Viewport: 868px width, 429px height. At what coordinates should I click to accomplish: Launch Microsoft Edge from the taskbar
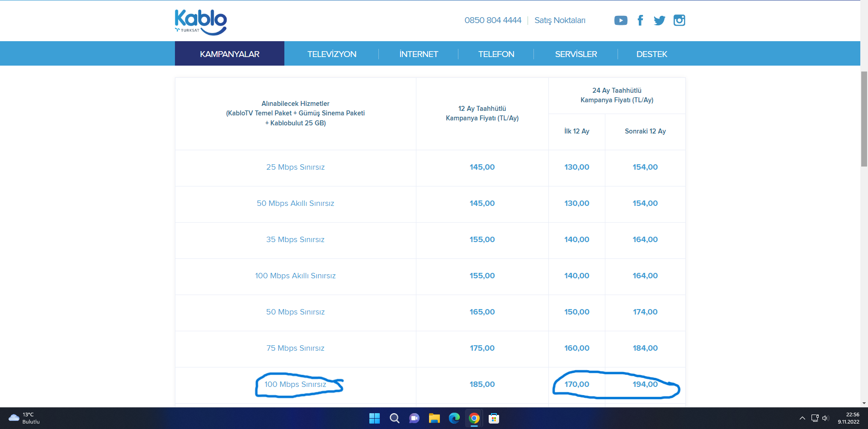[454, 418]
